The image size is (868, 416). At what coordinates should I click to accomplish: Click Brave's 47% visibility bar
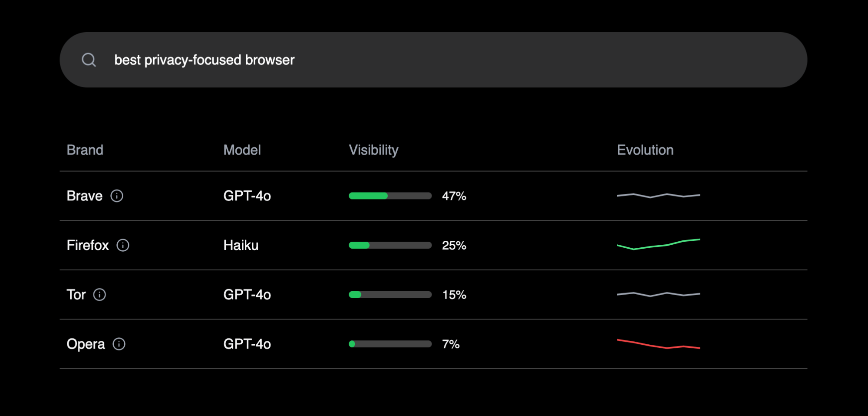tap(390, 196)
